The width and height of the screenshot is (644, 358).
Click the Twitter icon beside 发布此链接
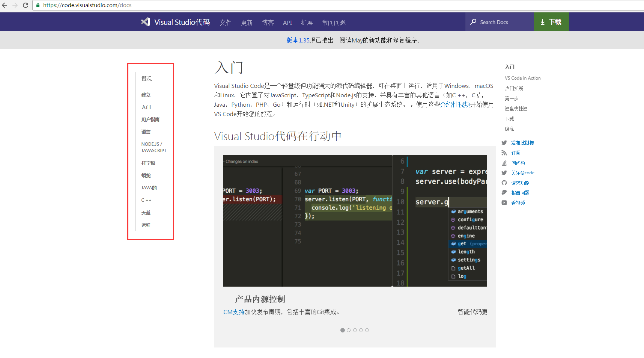[504, 143]
